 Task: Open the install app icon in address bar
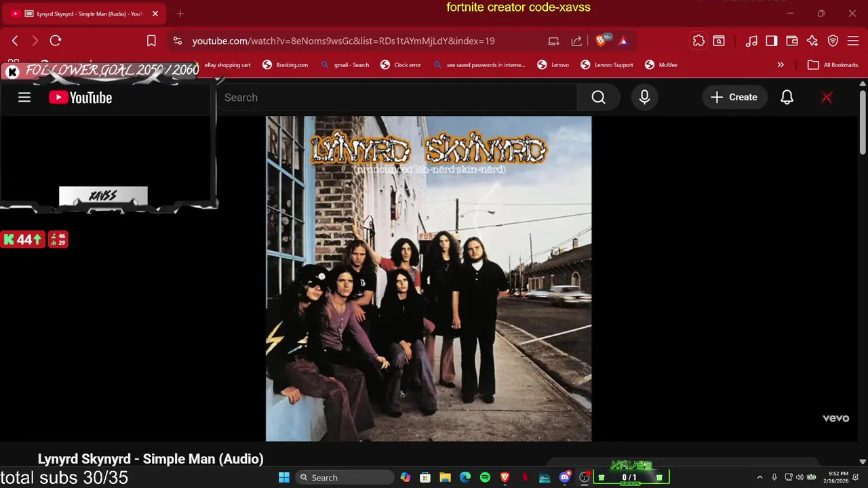click(x=554, y=41)
